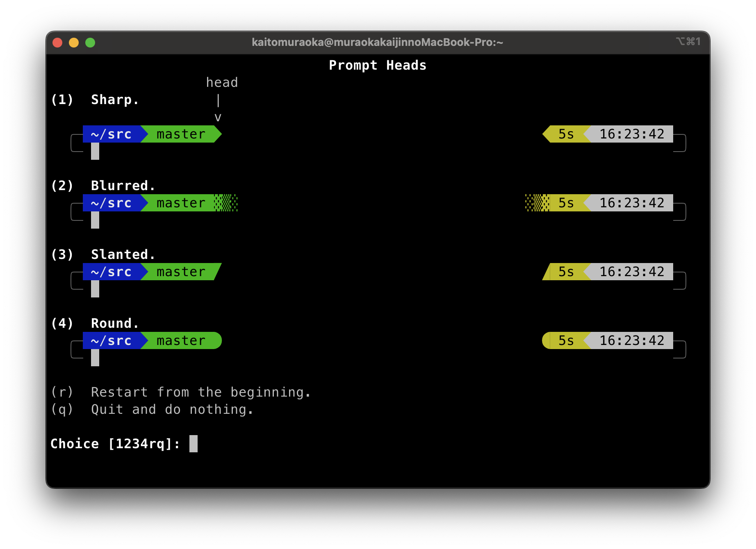
Task: Click the '(2) Blurred.' option label
Action: [103, 186]
